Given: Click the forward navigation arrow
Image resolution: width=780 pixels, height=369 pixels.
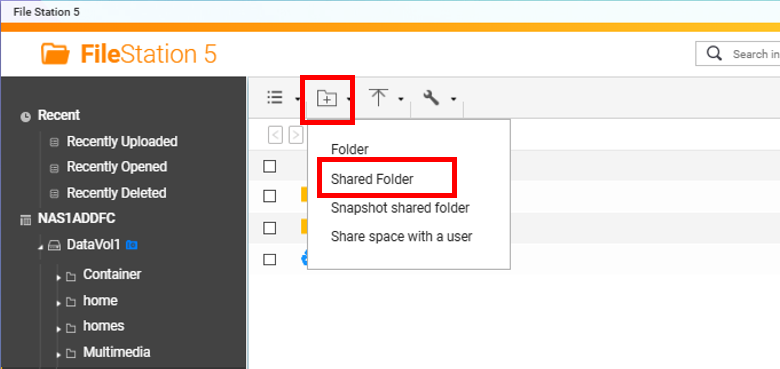Looking at the screenshot, I should pyautogui.click(x=296, y=135).
